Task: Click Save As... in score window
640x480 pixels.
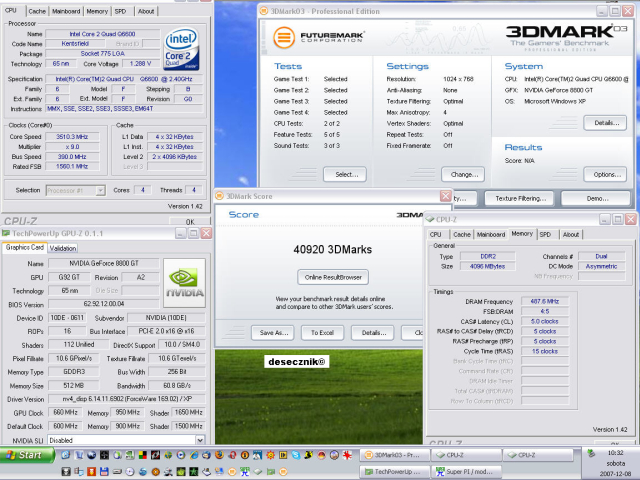Action: click(273, 333)
